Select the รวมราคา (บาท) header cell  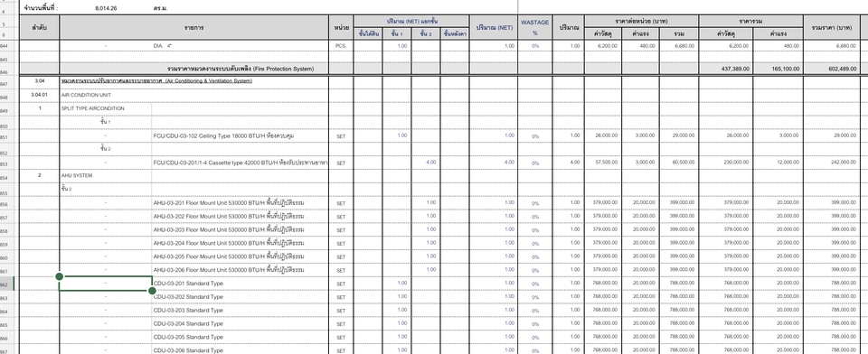pos(832,27)
